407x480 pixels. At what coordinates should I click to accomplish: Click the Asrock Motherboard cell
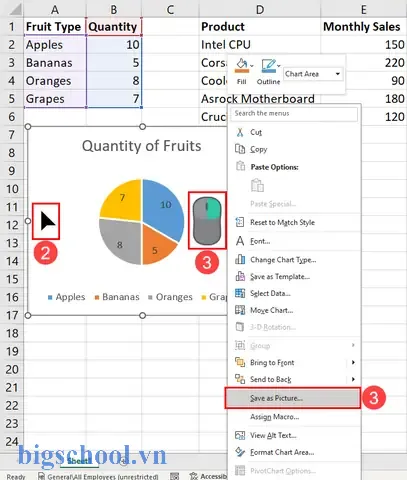[260, 99]
